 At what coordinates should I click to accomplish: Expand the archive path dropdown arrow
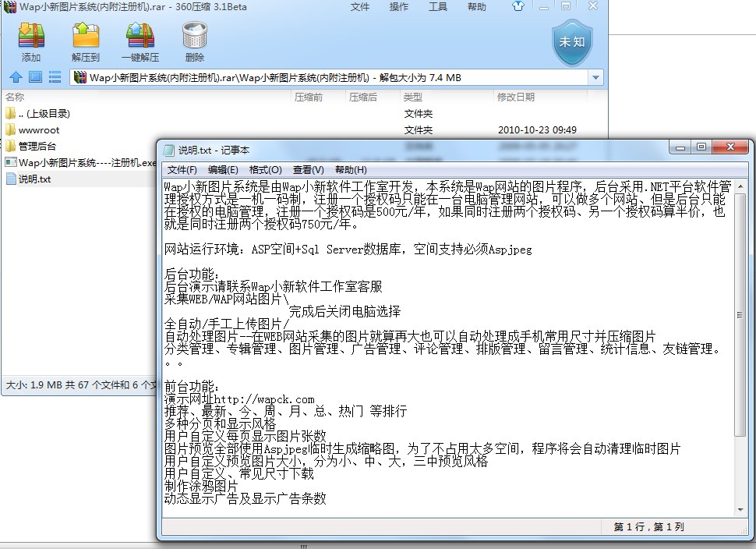tap(596, 78)
